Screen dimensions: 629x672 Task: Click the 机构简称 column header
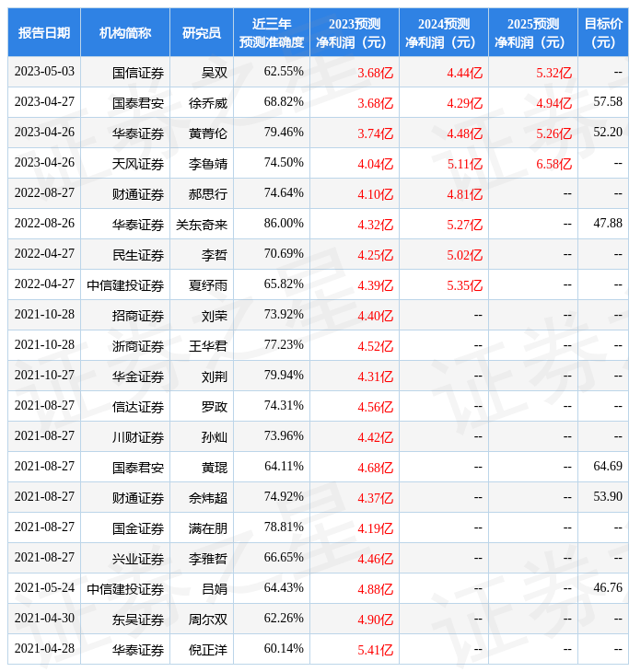coord(125,32)
